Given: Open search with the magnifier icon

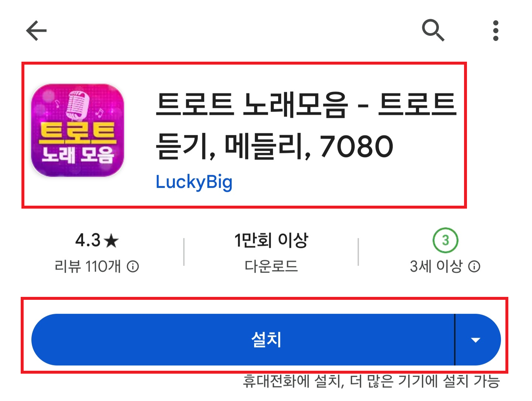Looking at the screenshot, I should pyautogui.click(x=433, y=30).
